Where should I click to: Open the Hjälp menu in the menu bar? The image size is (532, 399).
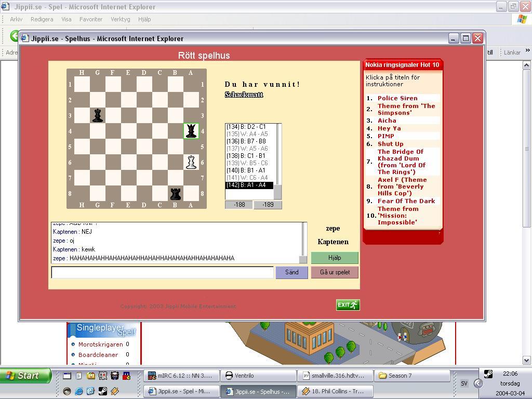(144, 19)
